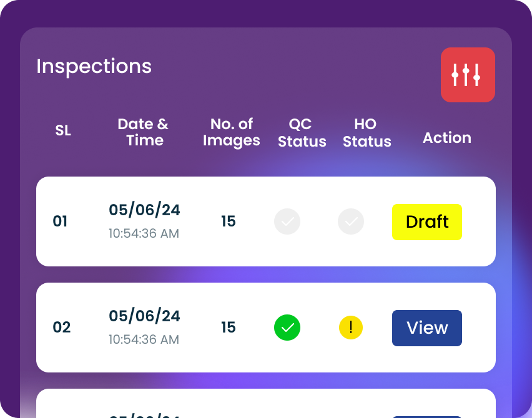Click the QC Status column header
The height and width of the screenshot is (418, 532).
point(302,133)
